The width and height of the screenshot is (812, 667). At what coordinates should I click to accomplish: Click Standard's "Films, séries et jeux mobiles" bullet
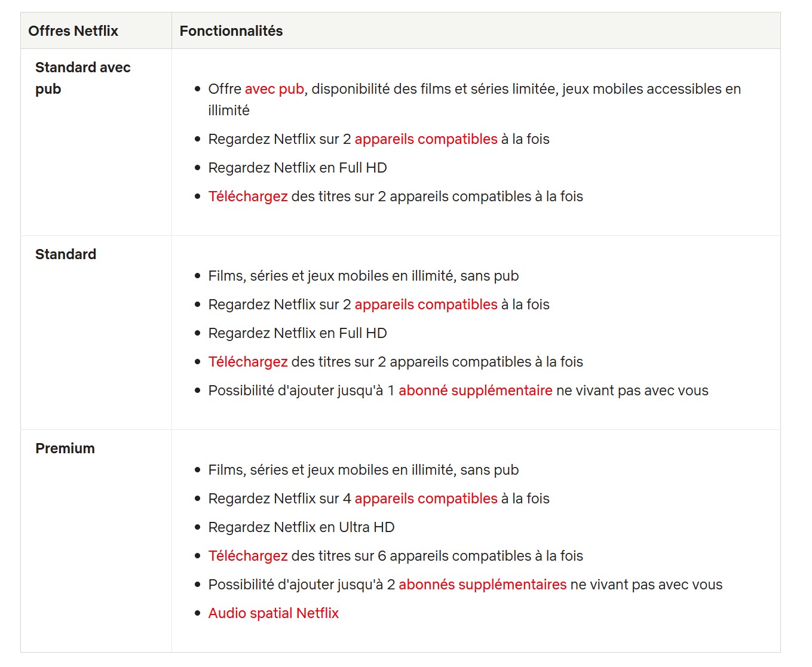pos(363,276)
